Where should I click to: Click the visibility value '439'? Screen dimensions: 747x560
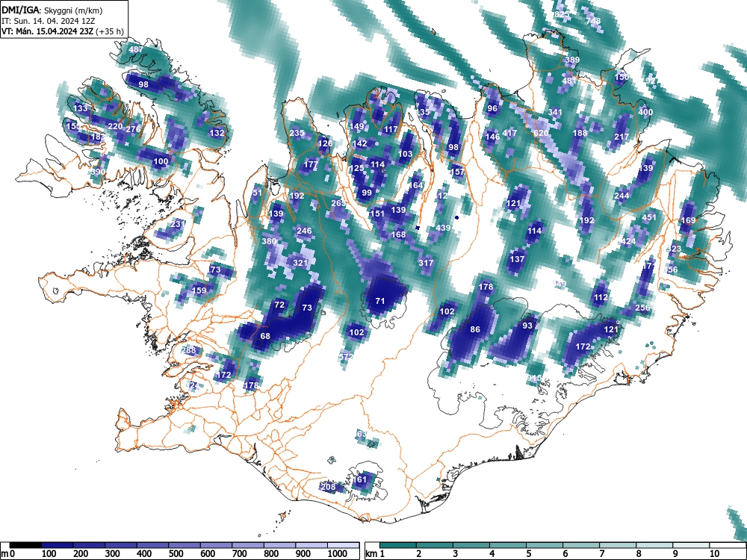coord(443,228)
